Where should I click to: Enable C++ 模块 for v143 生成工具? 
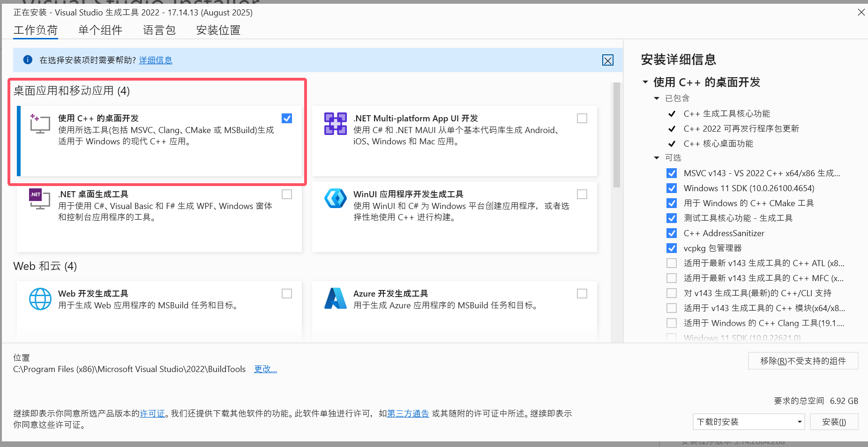click(672, 308)
